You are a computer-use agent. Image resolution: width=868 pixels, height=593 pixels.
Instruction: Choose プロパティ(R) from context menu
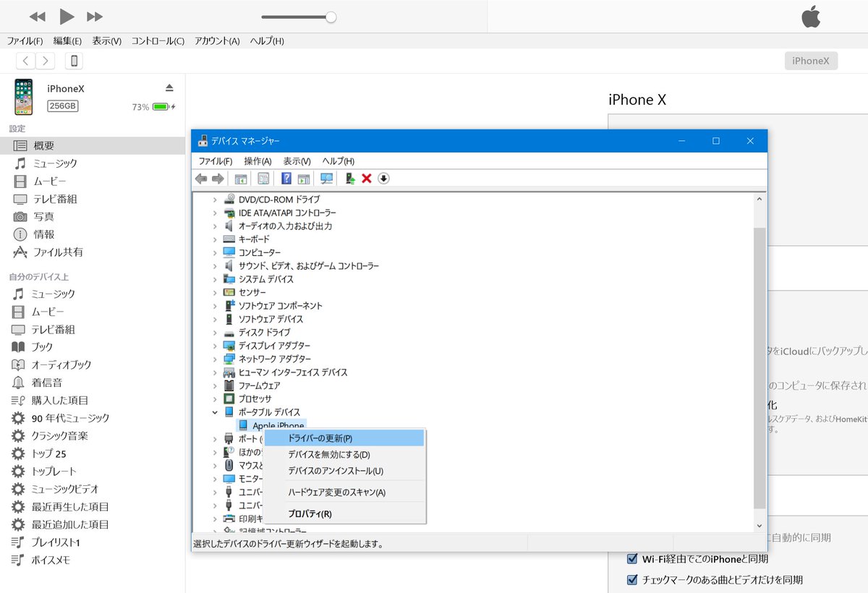tap(344, 514)
